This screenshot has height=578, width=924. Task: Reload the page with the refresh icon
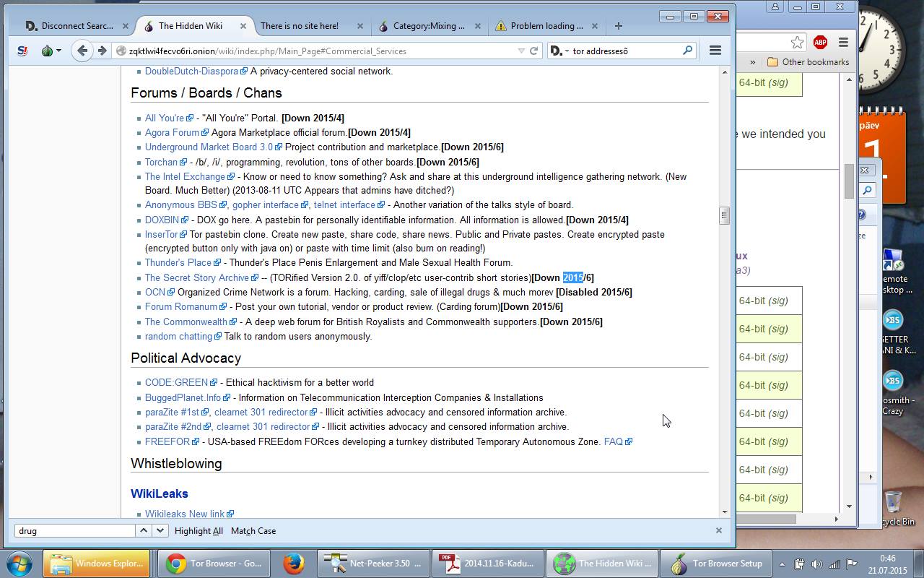click(534, 51)
